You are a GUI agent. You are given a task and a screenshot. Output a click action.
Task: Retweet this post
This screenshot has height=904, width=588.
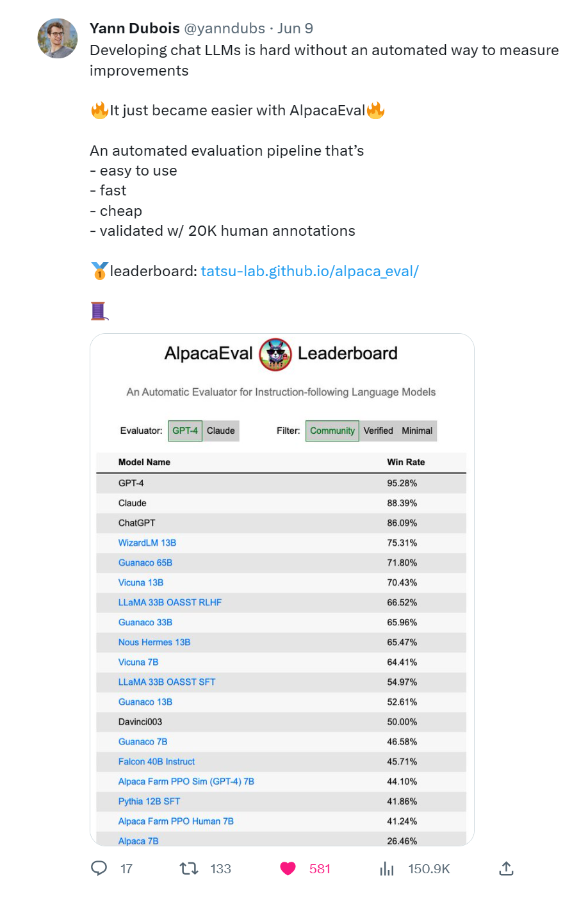point(189,869)
